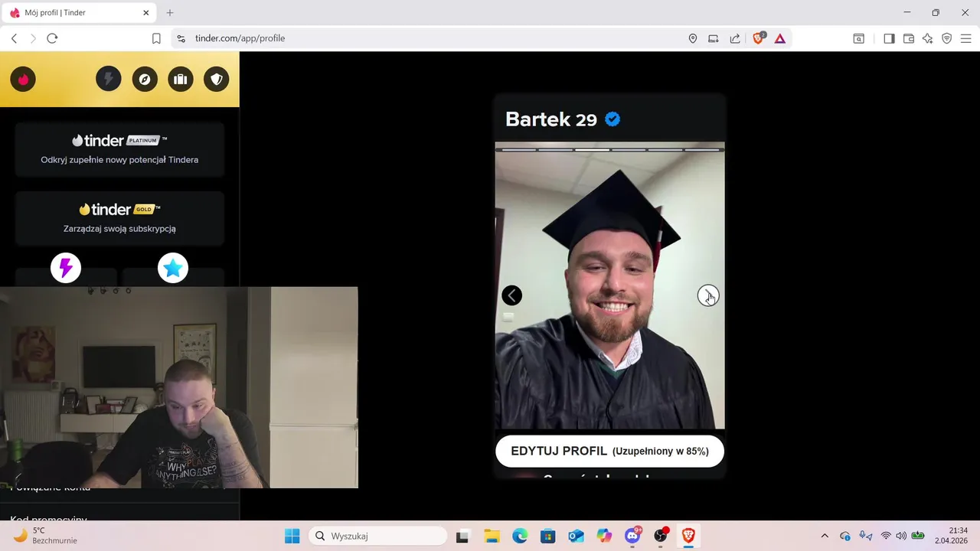Screen dimensions: 980x551
Task: Open File Explorer from the taskbar
Action: [x=491, y=536]
